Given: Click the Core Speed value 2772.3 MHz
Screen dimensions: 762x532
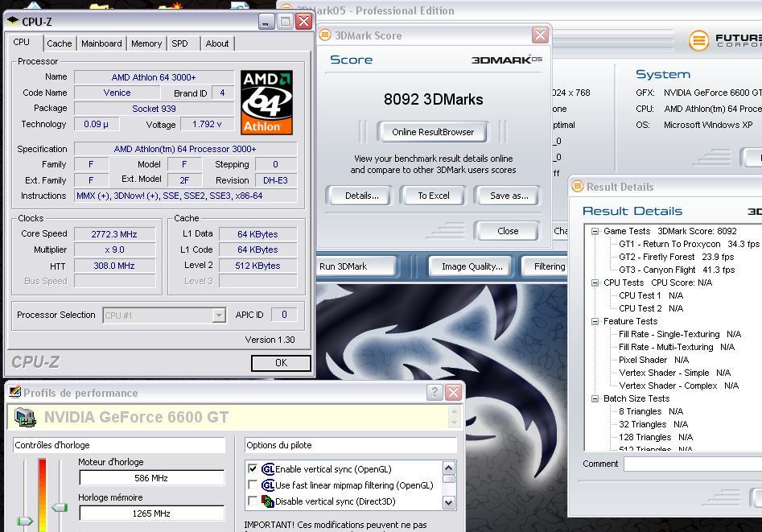Looking at the screenshot, I should tap(115, 234).
